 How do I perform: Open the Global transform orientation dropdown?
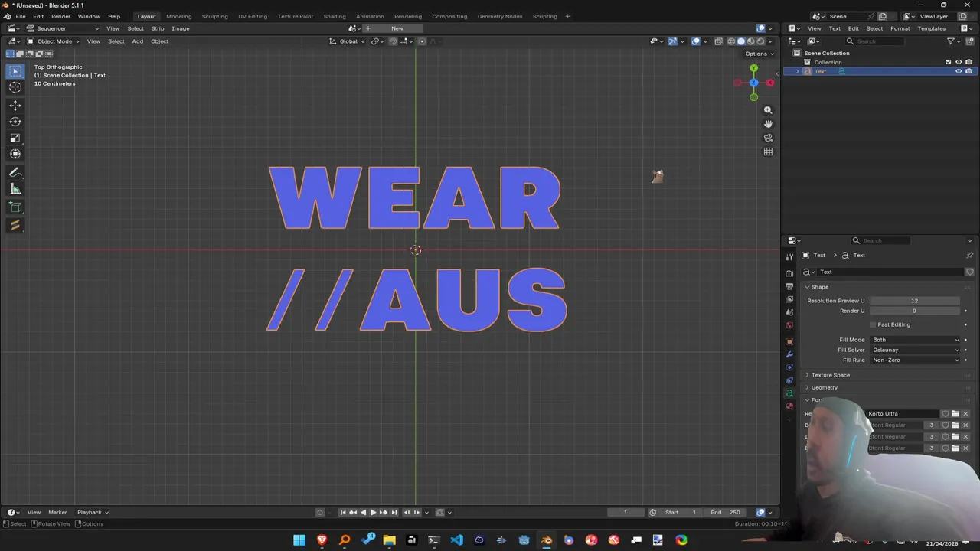click(x=347, y=41)
